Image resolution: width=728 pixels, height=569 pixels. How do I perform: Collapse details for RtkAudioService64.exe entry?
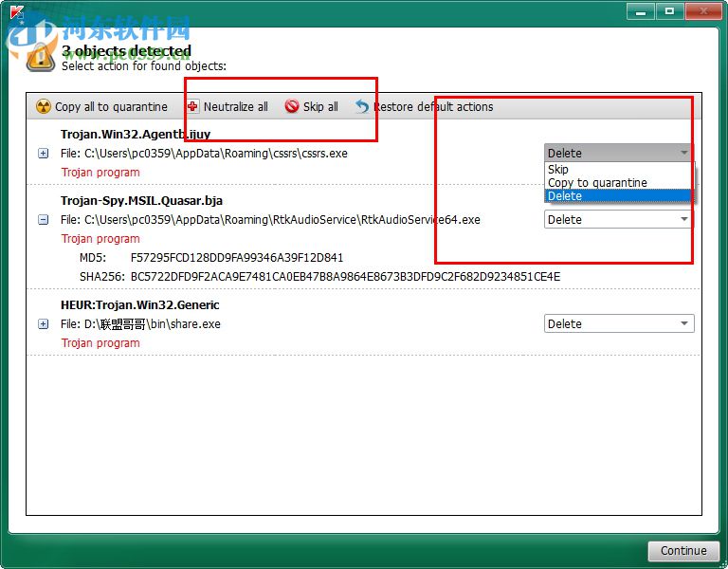[44, 220]
